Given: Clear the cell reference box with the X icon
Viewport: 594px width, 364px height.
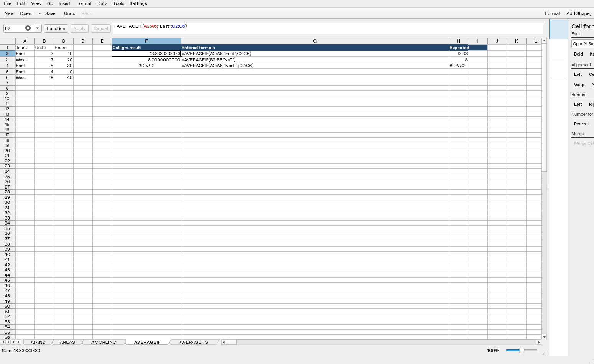Looking at the screenshot, I should [28, 28].
